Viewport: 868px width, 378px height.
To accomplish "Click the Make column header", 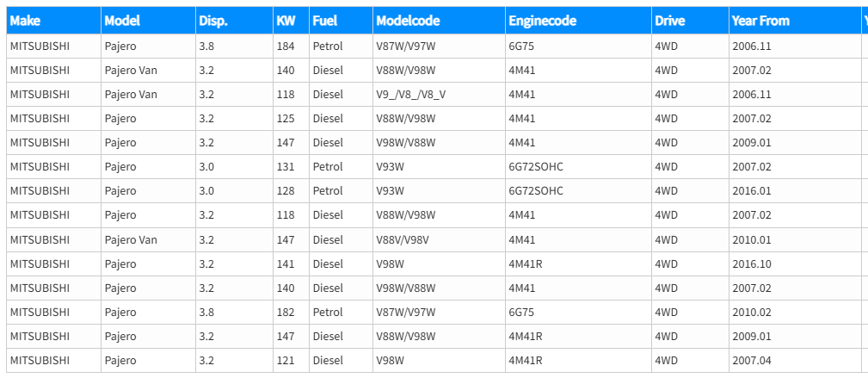I will [53, 21].
